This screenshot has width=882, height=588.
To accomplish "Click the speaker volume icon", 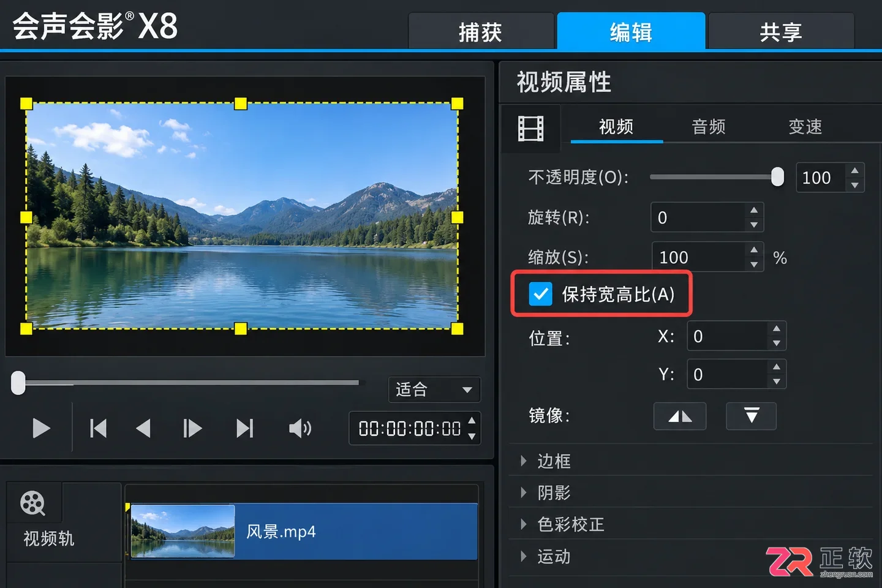I will tap(300, 428).
